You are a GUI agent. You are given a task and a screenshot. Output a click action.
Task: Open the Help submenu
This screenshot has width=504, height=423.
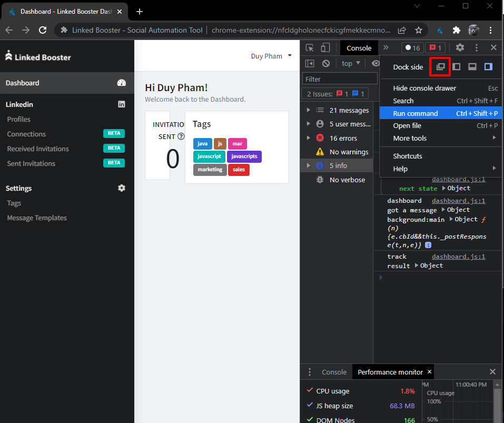pyautogui.click(x=441, y=169)
